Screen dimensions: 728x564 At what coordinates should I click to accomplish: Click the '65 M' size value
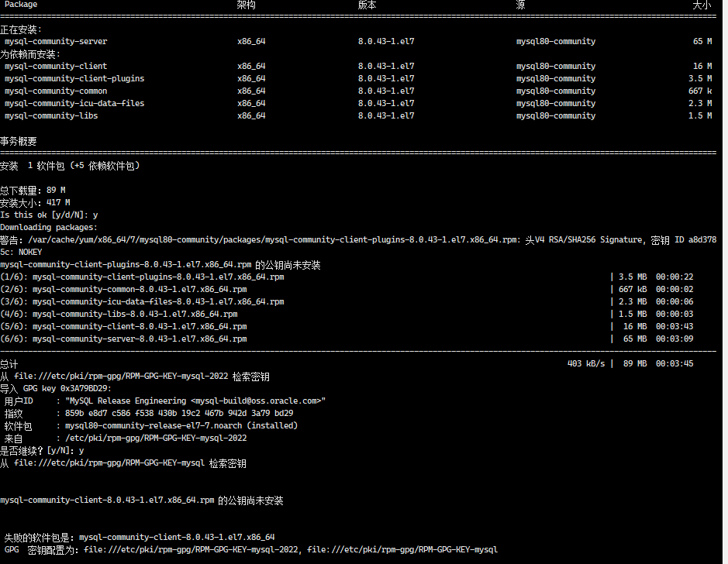[702, 41]
